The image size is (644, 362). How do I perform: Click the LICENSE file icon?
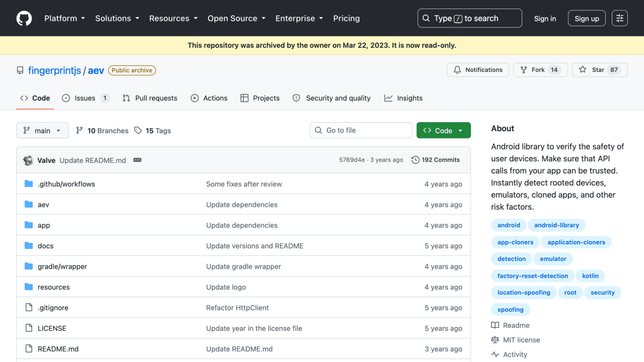[x=29, y=328]
